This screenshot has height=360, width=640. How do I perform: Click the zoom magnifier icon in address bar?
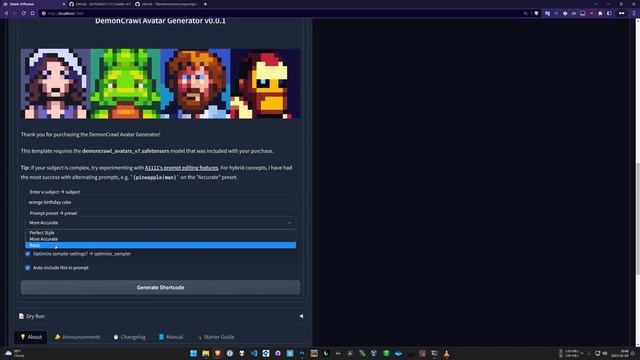coord(525,13)
